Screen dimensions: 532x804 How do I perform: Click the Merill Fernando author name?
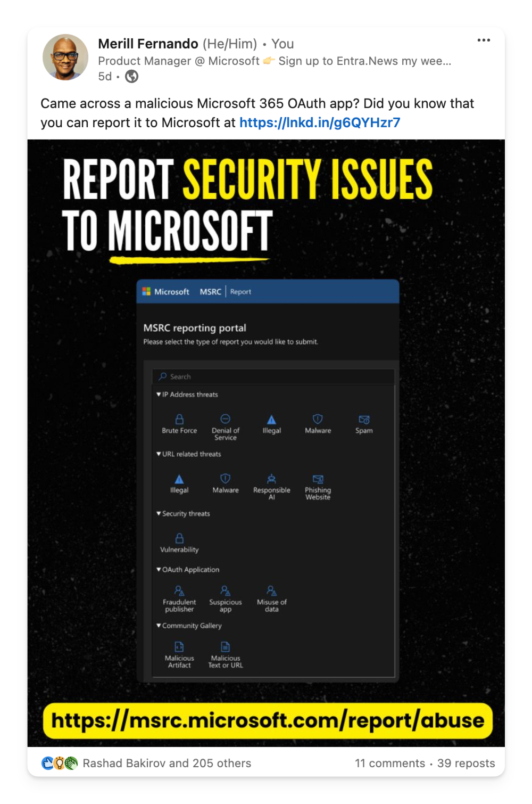pyautogui.click(x=148, y=44)
